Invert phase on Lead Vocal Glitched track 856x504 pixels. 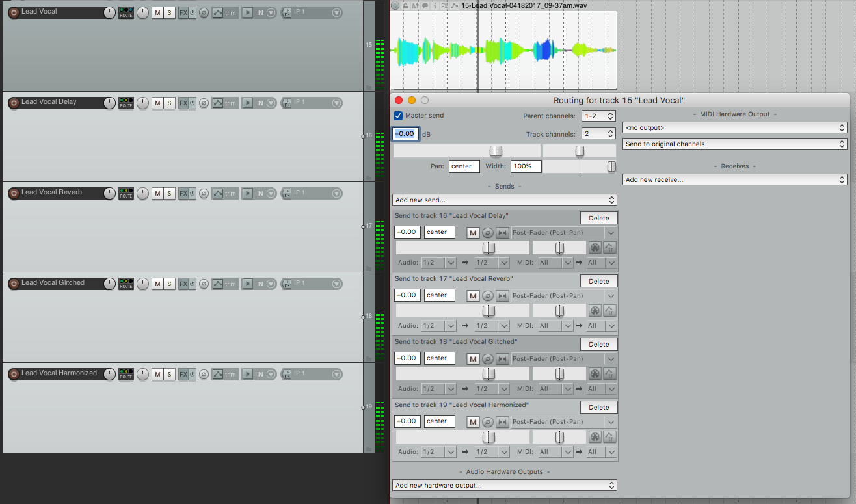pyautogui.click(x=204, y=284)
